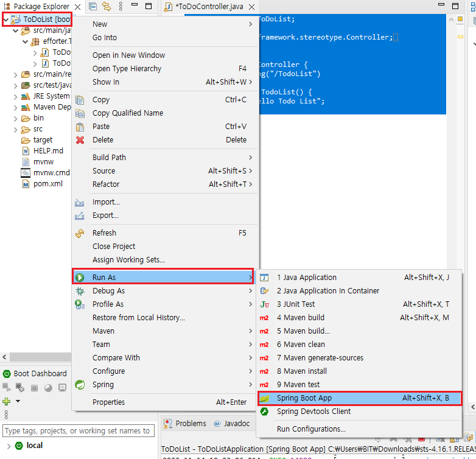Open dropdown arrow beside green plus

[x=18, y=401]
